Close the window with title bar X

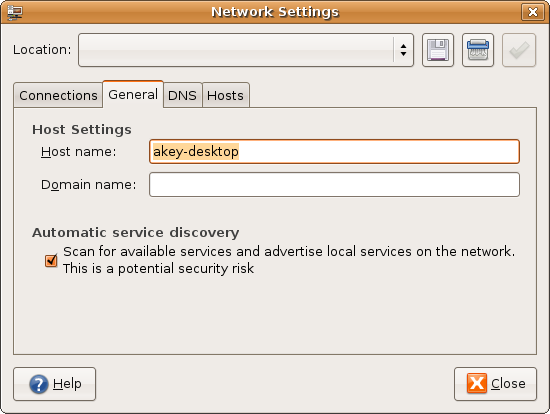[532, 12]
